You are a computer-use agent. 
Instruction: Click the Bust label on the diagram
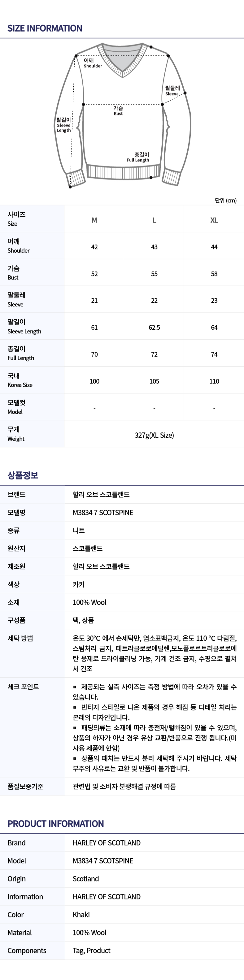pyautogui.click(x=118, y=110)
